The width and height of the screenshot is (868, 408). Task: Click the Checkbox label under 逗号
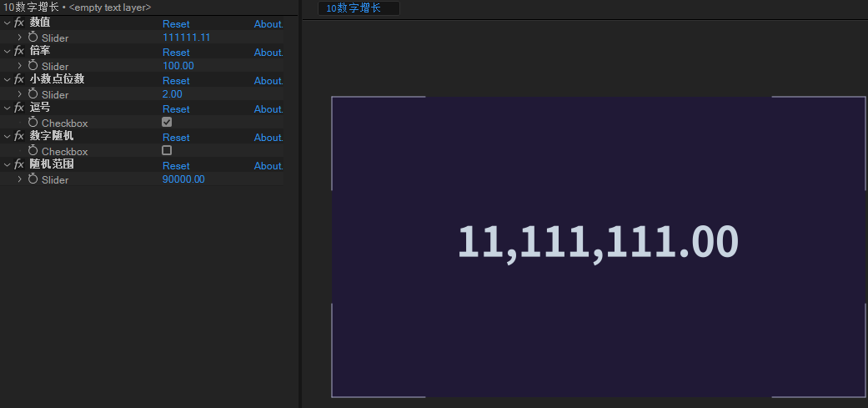coord(65,123)
